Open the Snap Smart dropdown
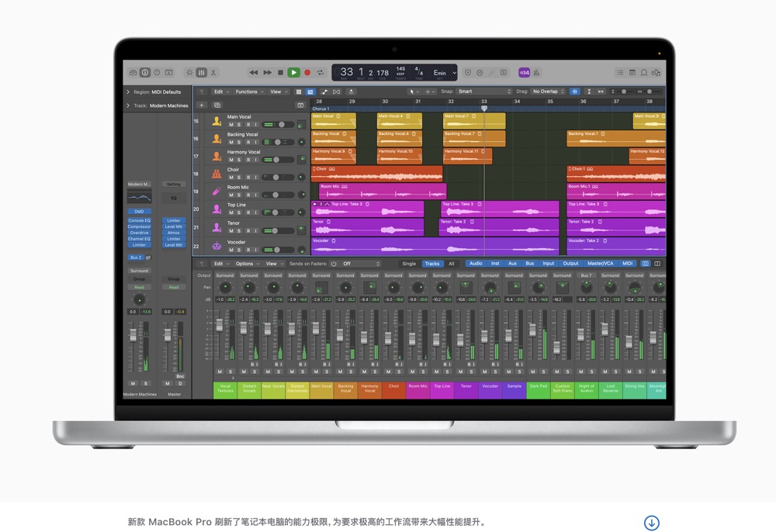Screen dimensions: 776x532 (x=484, y=92)
